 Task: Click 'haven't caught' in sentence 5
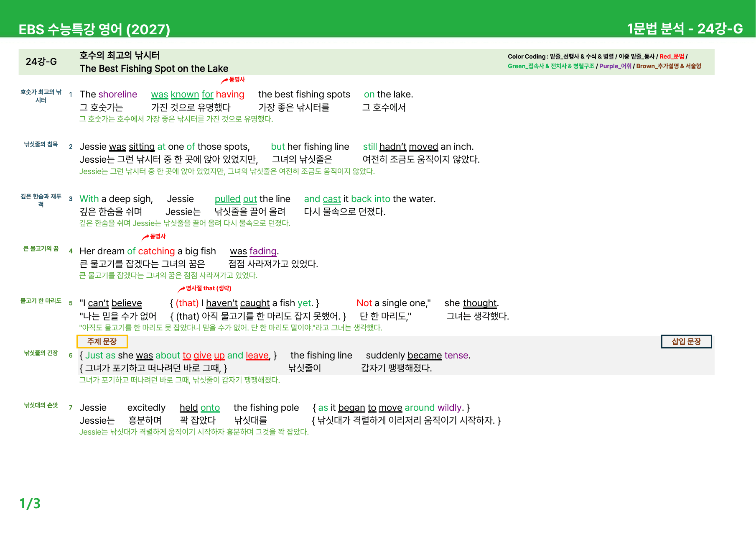[x=238, y=303]
